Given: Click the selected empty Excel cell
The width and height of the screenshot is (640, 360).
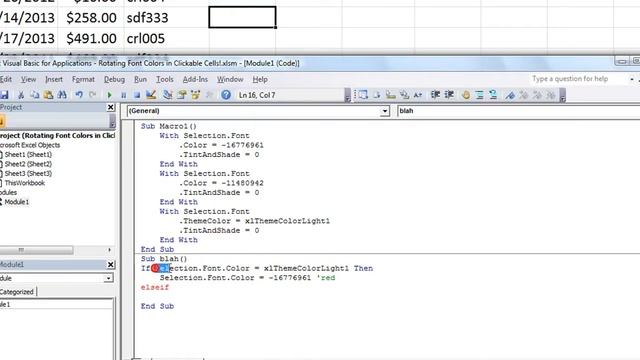Looking at the screenshot, I should 242,17.
